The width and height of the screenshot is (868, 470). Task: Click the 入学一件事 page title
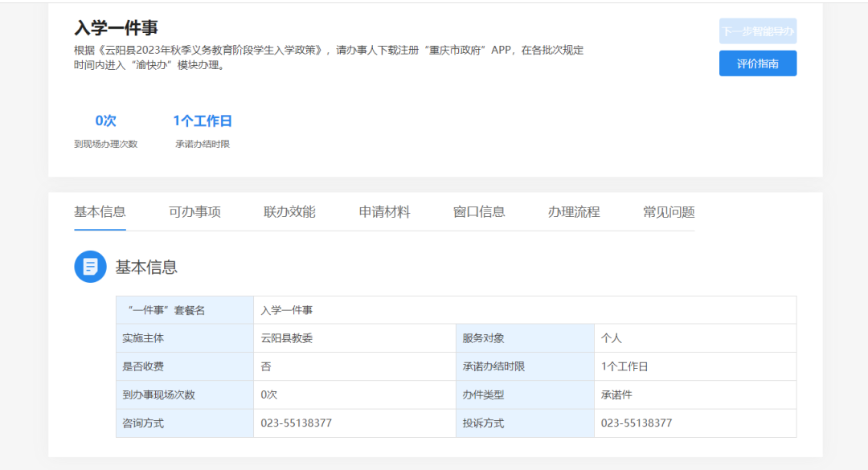[116, 27]
